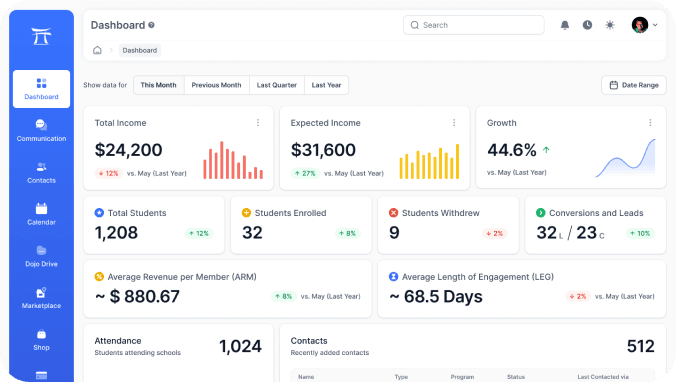Open Dojo Drive from sidebar
The height and width of the screenshot is (382, 676).
click(x=41, y=256)
